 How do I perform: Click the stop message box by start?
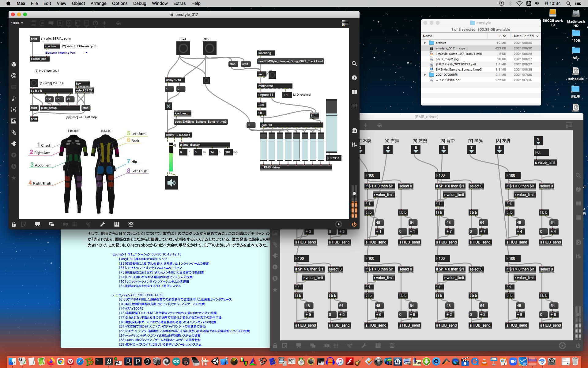click(232, 64)
